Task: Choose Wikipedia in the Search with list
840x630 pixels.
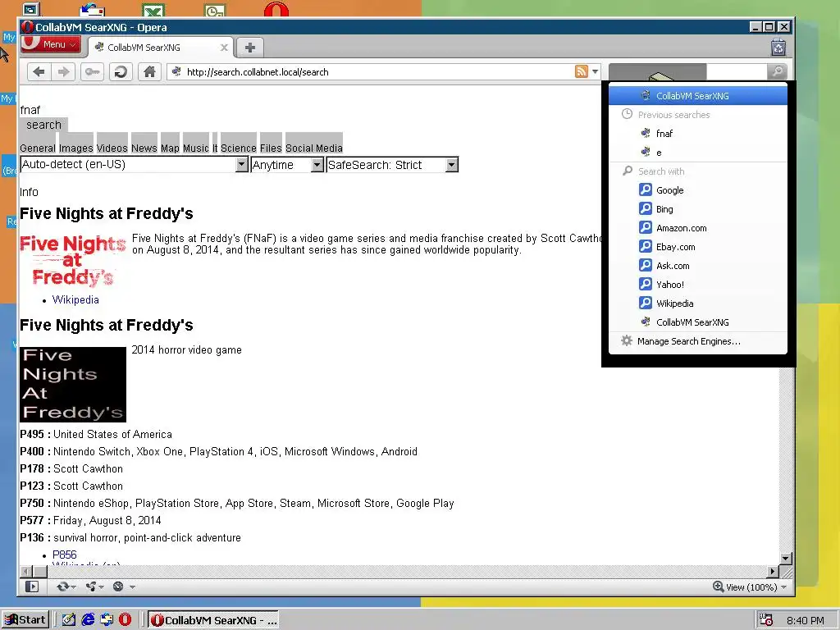Action: [697, 304]
